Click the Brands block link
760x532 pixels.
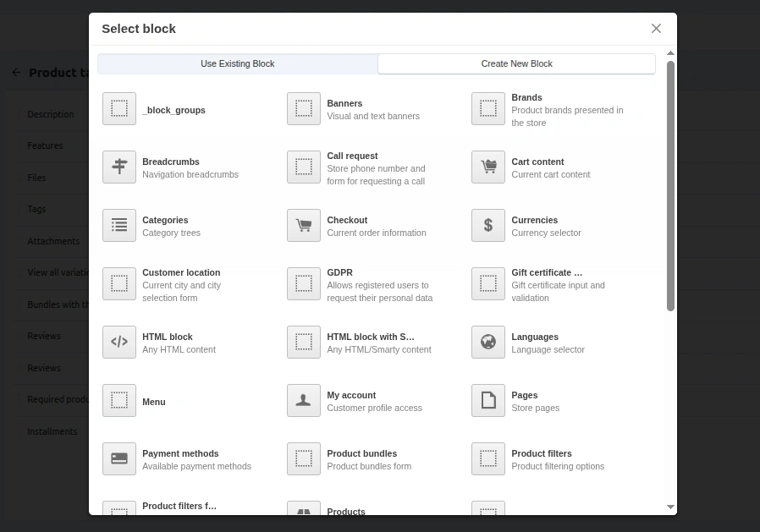point(528,97)
